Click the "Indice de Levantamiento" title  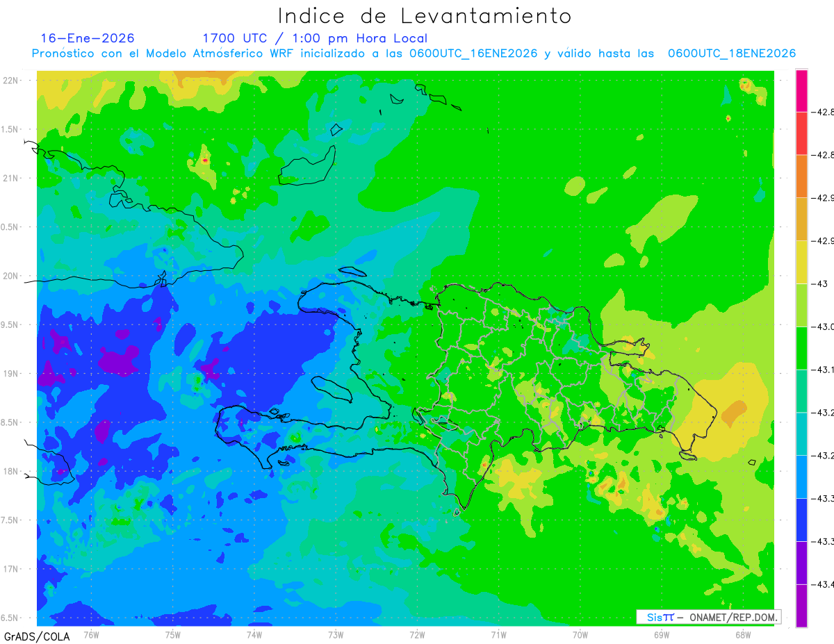(x=425, y=16)
